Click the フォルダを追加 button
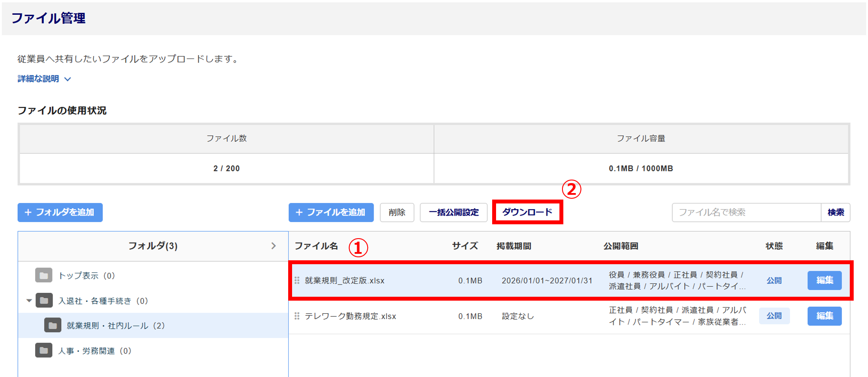The height and width of the screenshot is (377, 868). 60,213
